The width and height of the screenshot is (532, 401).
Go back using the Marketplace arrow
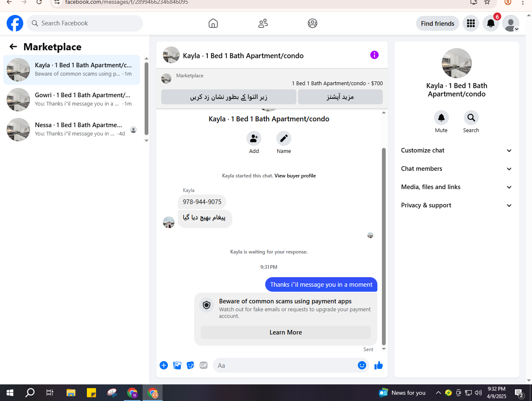coord(13,47)
